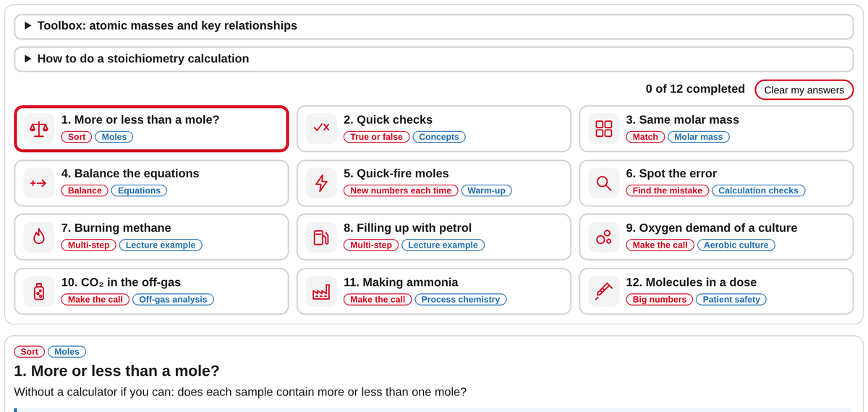Click the Balance tag
This screenshot has width=868, height=412.
click(85, 190)
